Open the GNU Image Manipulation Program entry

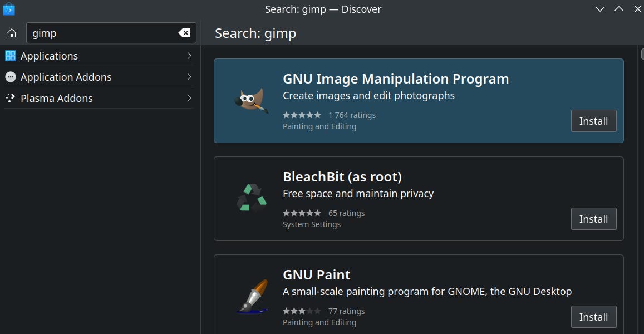coord(396,78)
